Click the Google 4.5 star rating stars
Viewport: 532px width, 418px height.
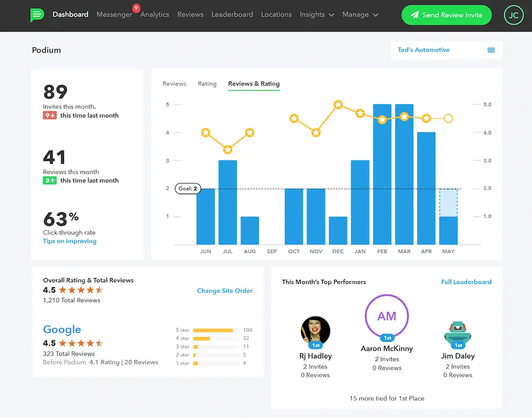(x=81, y=343)
